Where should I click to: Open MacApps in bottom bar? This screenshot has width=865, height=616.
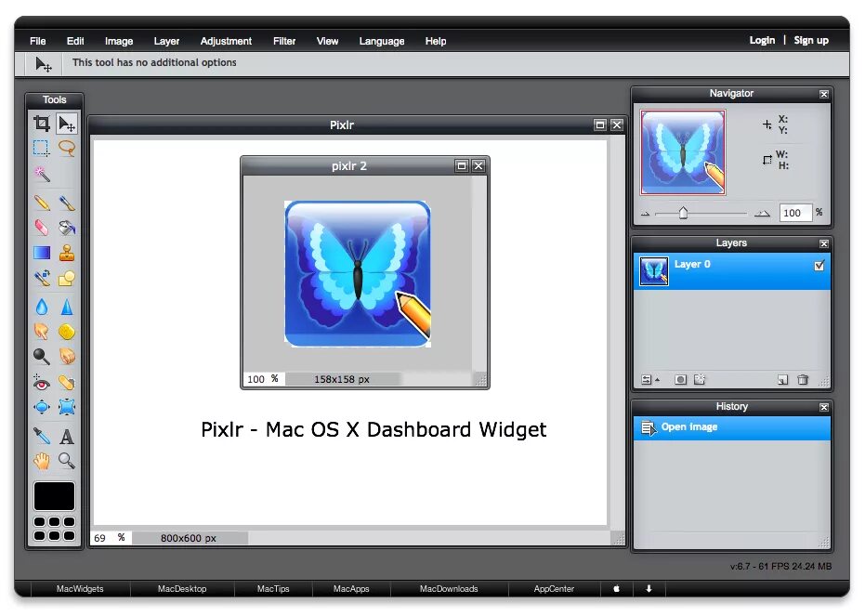click(x=351, y=588)
